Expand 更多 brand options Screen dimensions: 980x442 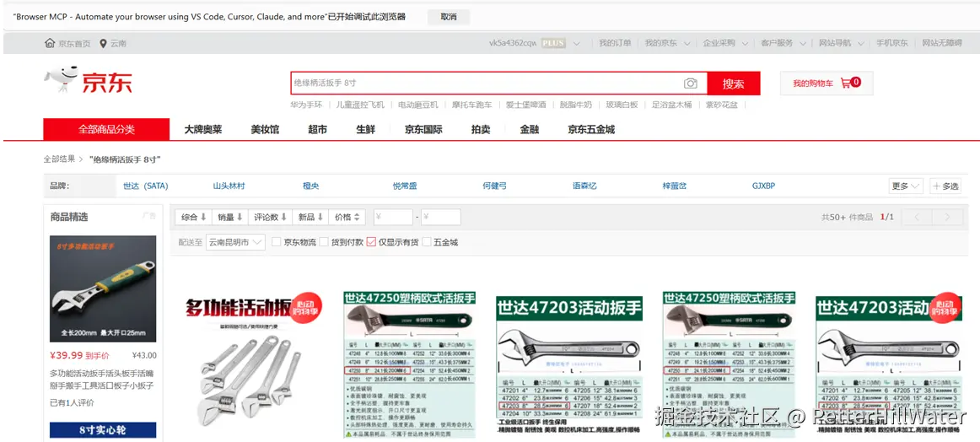coord(906,186)
